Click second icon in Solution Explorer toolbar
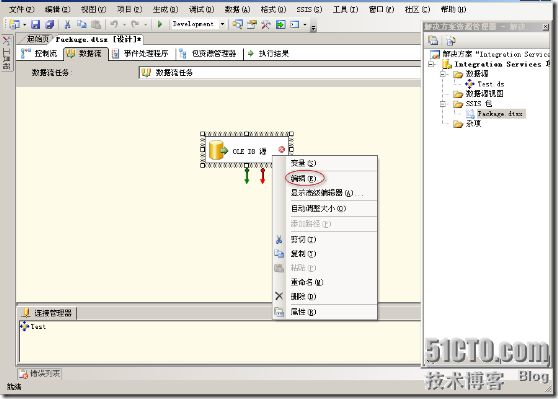This screenshot has width=558, height=399. tap(450, 41)
